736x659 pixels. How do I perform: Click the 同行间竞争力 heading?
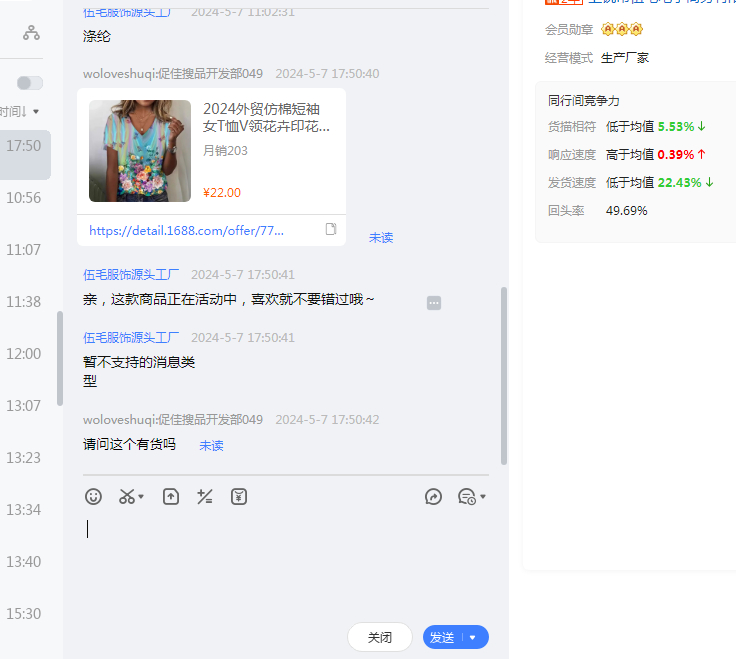583,100
